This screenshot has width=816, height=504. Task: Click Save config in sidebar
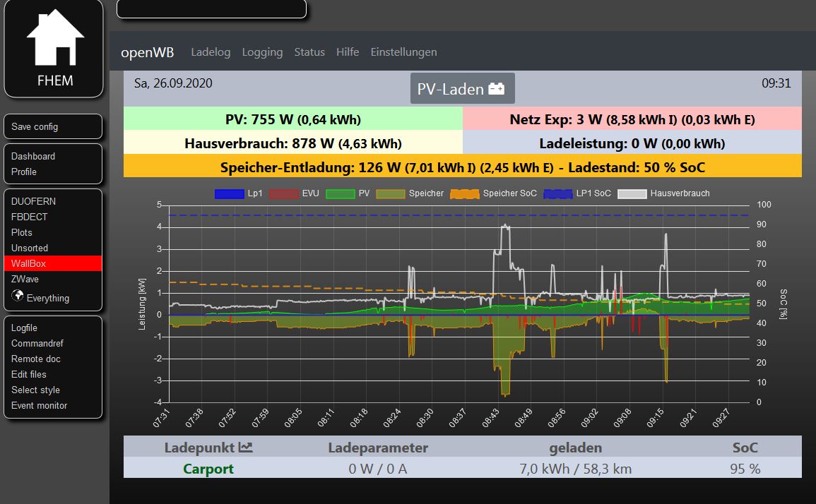pos(35,127)
